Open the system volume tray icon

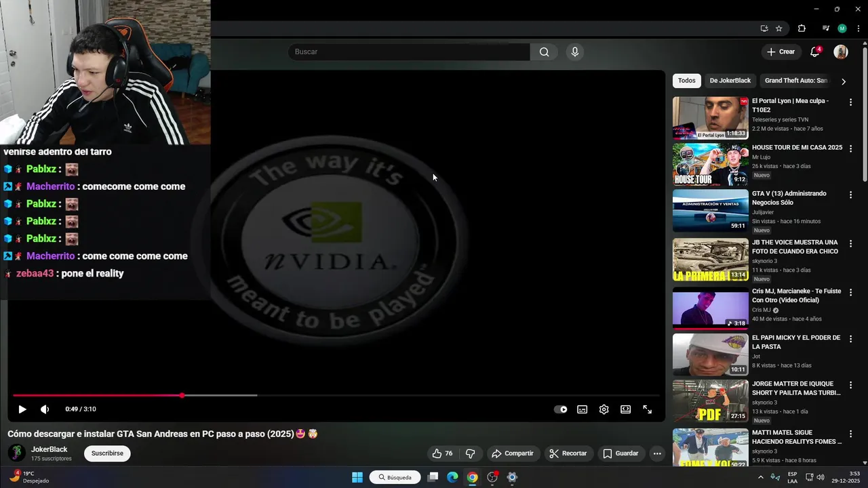[821, 477]
